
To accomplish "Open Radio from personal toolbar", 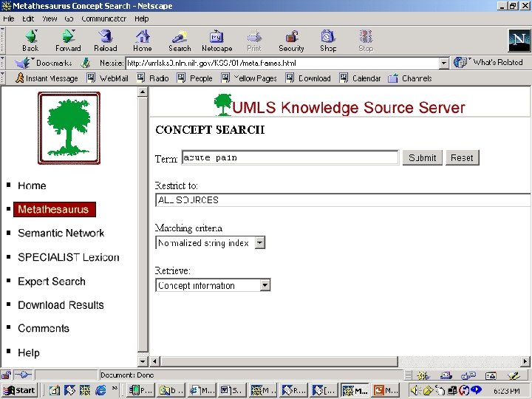I will click(153, 78).
